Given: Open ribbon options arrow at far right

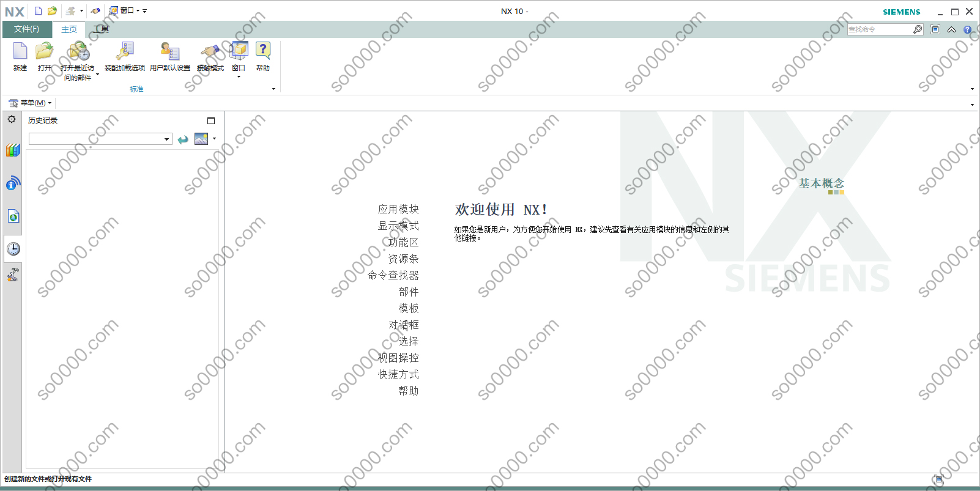Looking at the screenshot, I should pyautogui.click(x=972, y=89).
